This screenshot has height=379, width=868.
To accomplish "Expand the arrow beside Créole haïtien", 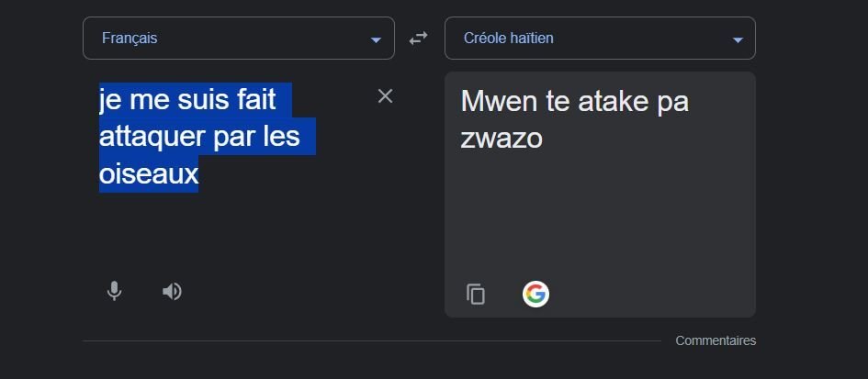I will point(738,39).
